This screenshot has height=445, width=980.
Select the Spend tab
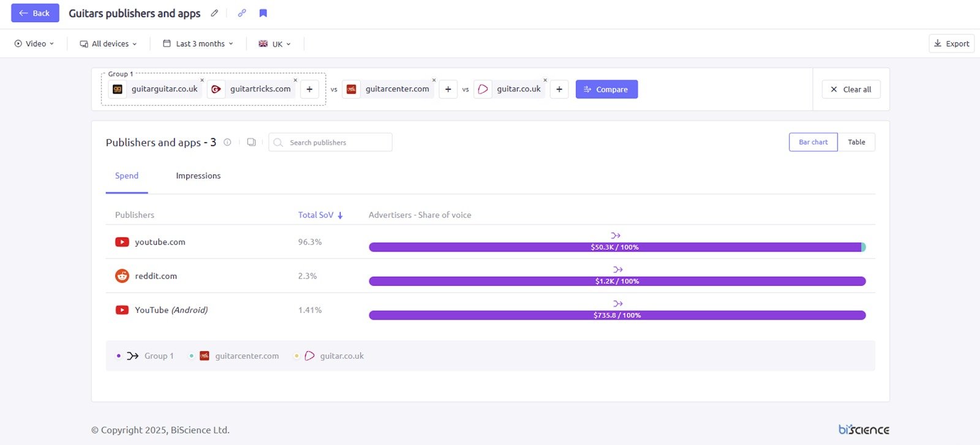pyautogui.click(x=127, y=176)
